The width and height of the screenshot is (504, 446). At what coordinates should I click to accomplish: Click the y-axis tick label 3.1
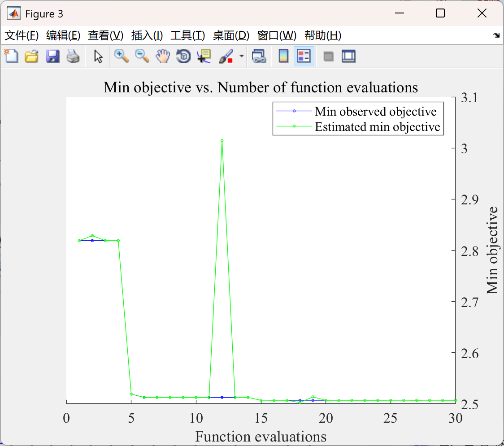[469, 98]
